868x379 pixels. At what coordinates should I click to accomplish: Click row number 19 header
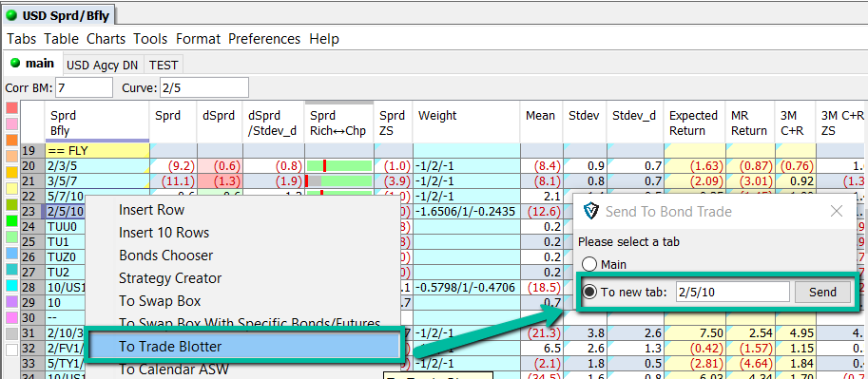(32, 150)
